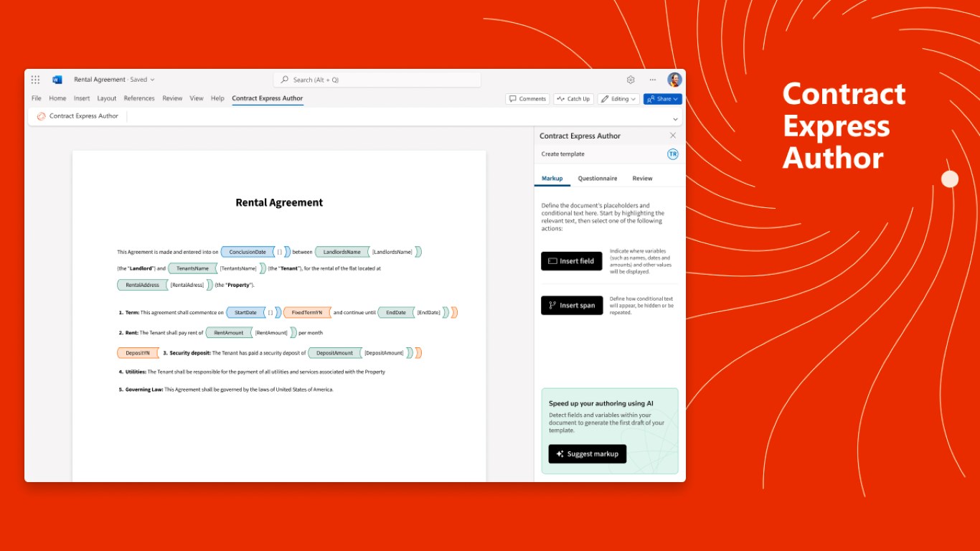980x551 pixels.
Task: Click the user profile avatar
Action: point(674,80)
